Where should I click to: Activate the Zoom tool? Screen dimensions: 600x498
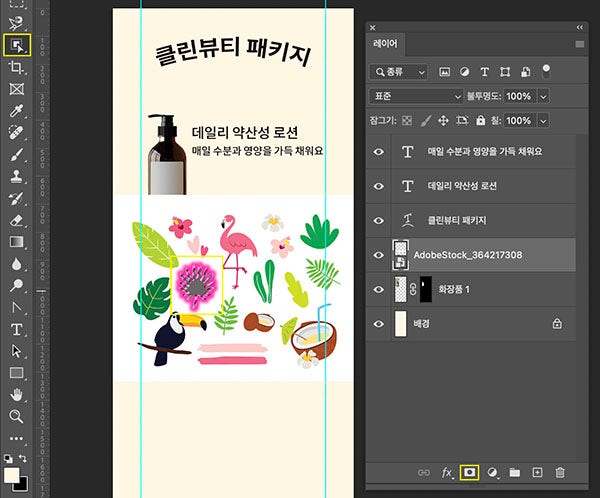(17, 416)
